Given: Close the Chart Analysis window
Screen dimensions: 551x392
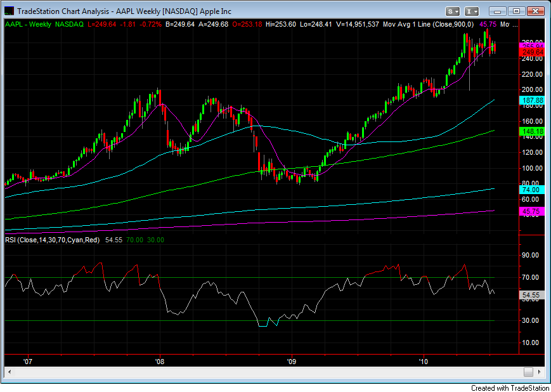Looking at the screenshot, I should 536,11.
